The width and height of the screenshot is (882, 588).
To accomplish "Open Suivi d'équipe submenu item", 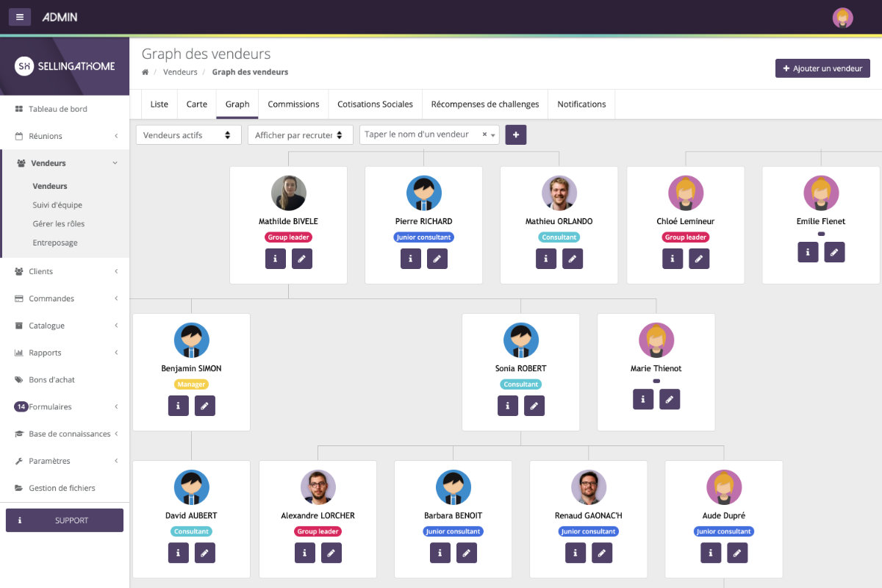I will point(57,205).
